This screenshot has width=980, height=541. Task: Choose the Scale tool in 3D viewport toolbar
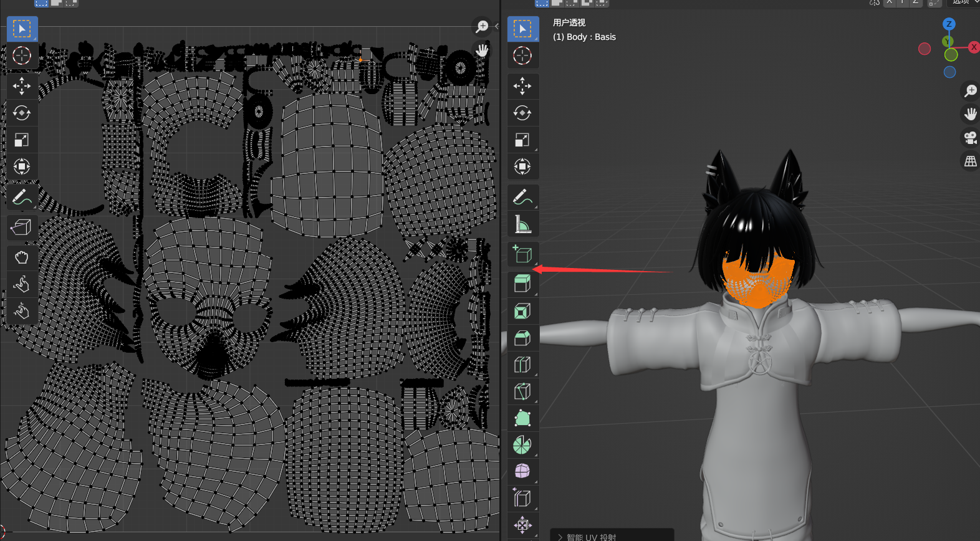(x=523, y=140)
